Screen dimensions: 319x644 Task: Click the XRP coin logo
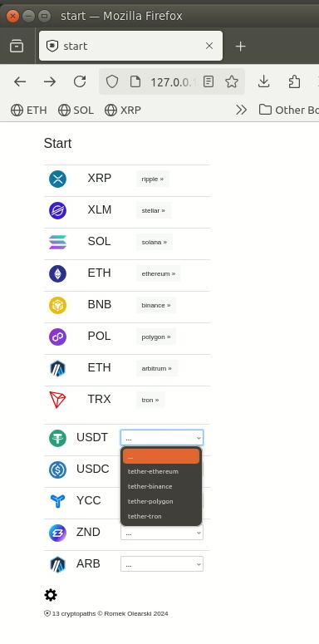[x=57, y=179]
